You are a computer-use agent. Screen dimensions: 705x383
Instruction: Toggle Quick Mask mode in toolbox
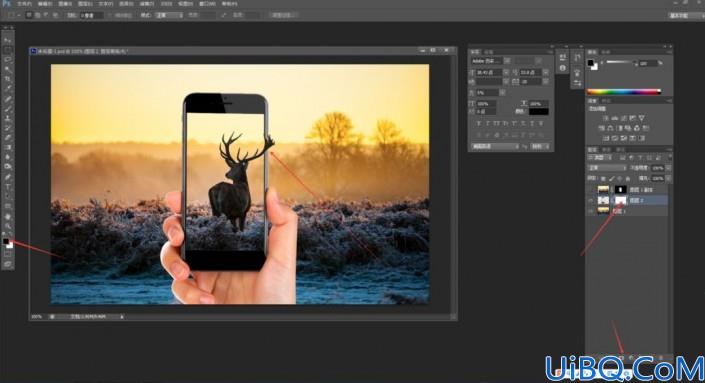pyautogui.click(x=8, y=254)
